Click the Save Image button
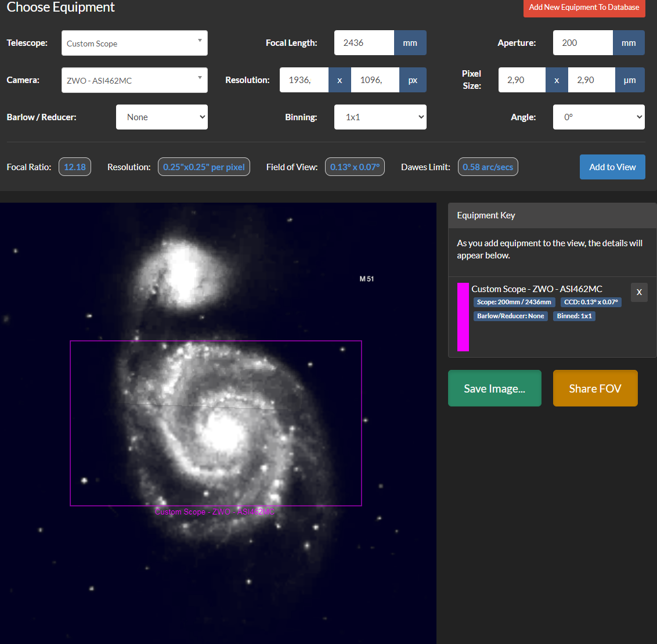Image resolution: width=657 pixels, height=644 pixels. pyautogui.click(x=494, y=388)
